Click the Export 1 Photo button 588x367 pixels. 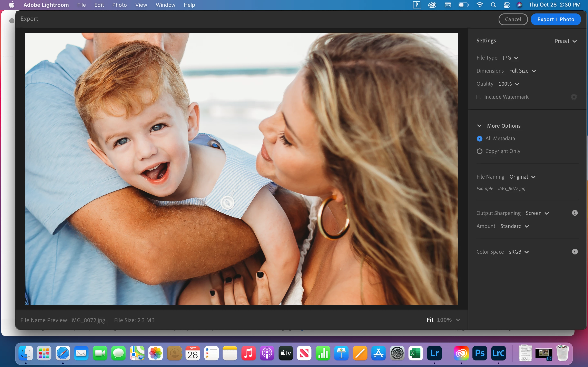[x=556, y=19]
